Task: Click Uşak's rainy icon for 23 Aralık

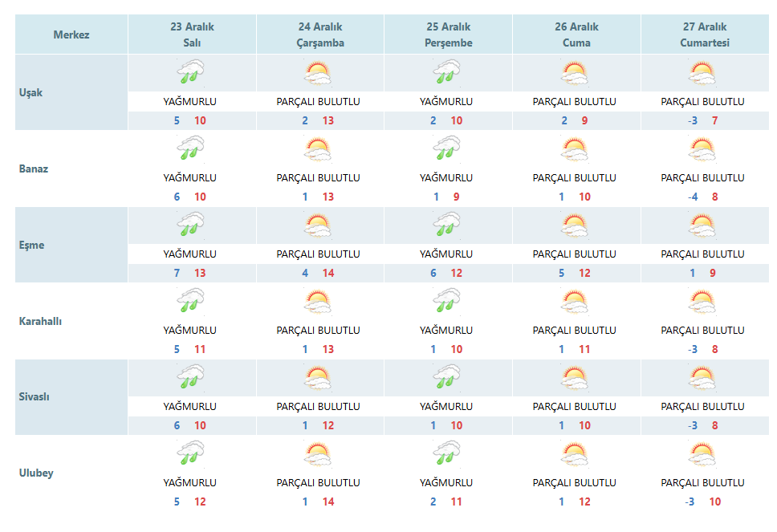Action: coord(191,72)
